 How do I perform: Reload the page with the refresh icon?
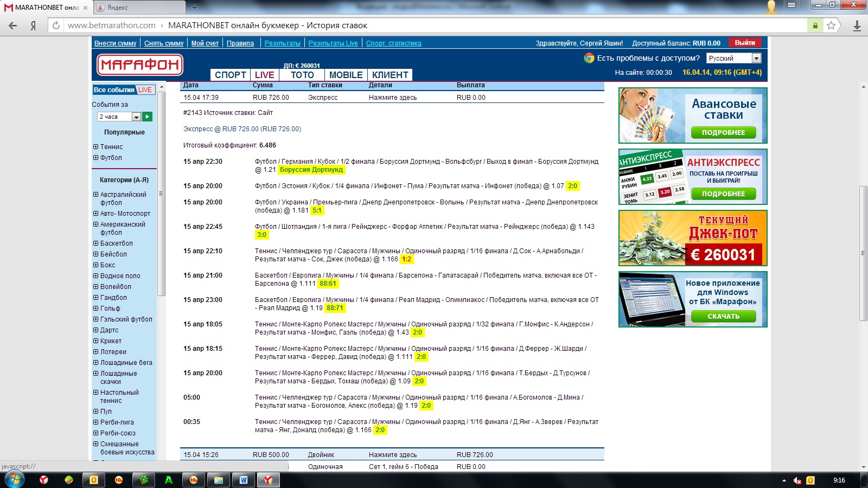(56, 25)
